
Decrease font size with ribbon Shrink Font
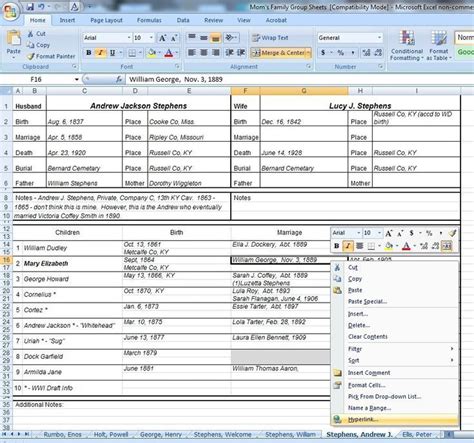pyautogui.click(x=174, y=38)
